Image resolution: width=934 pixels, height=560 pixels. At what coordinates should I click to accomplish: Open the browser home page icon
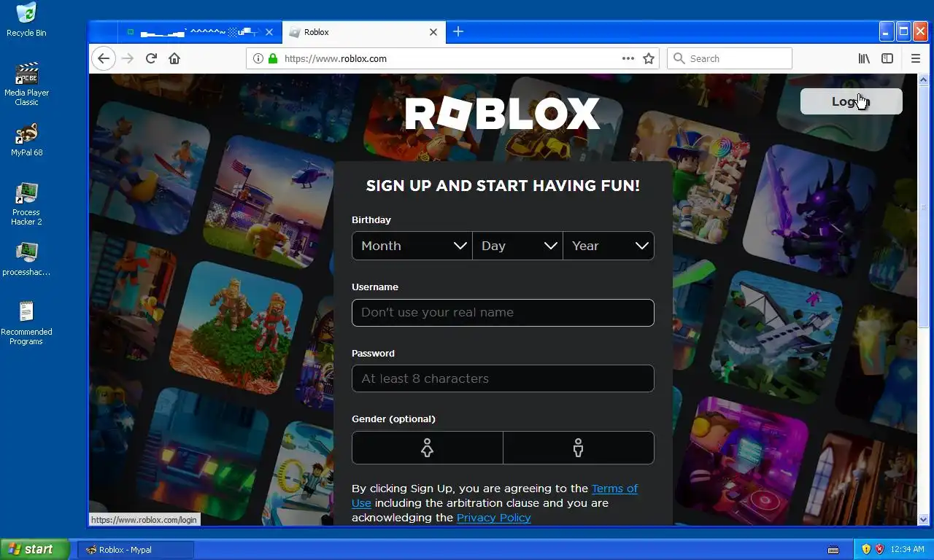coord(174,58)
